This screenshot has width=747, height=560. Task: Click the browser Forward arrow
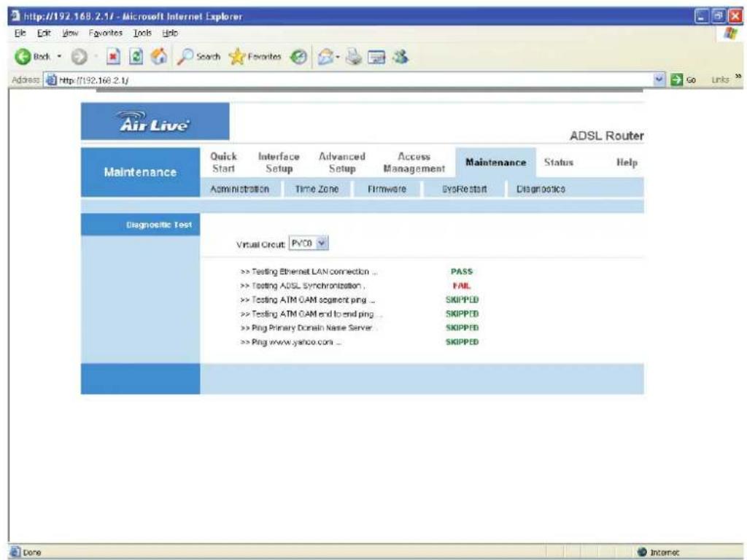(79, 57)
